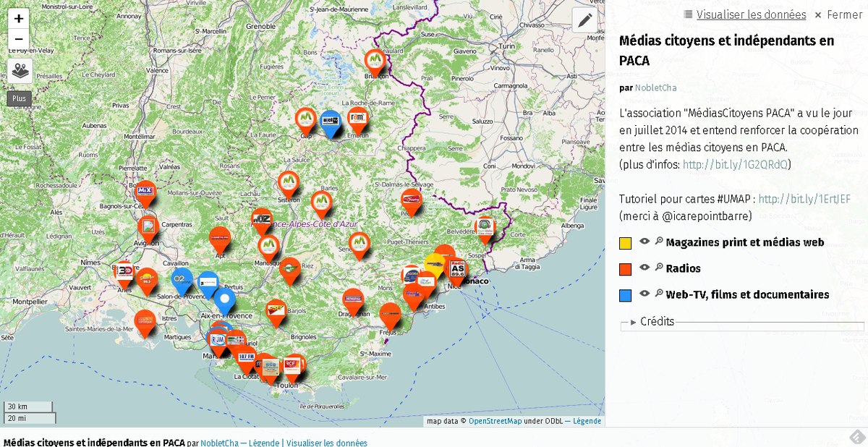Click the blue circle marker at Aix-en-Provence

click(x=225, y=301)
